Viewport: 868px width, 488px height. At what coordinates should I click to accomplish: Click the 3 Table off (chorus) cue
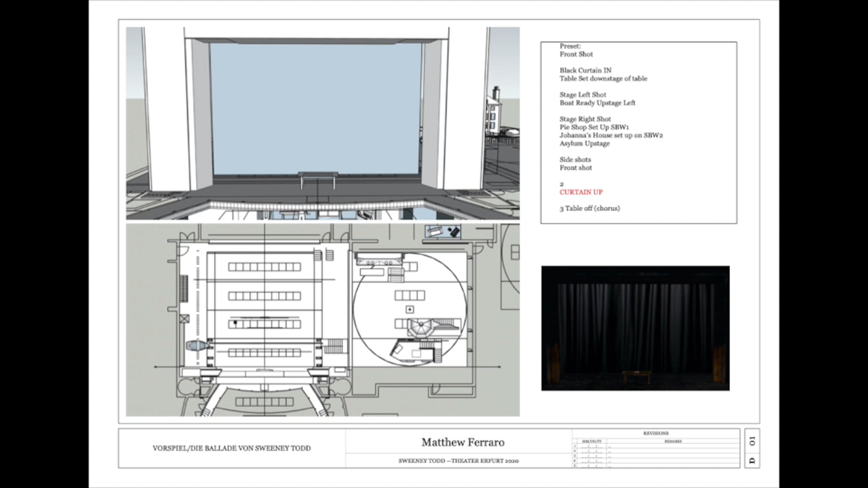[x=590, y=209]
